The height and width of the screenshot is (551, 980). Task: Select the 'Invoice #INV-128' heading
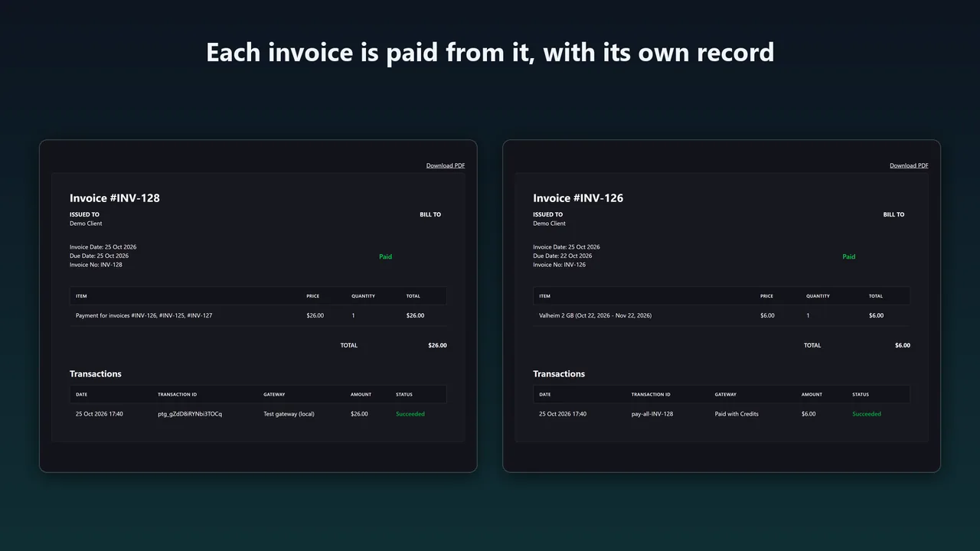pos(115,198)
